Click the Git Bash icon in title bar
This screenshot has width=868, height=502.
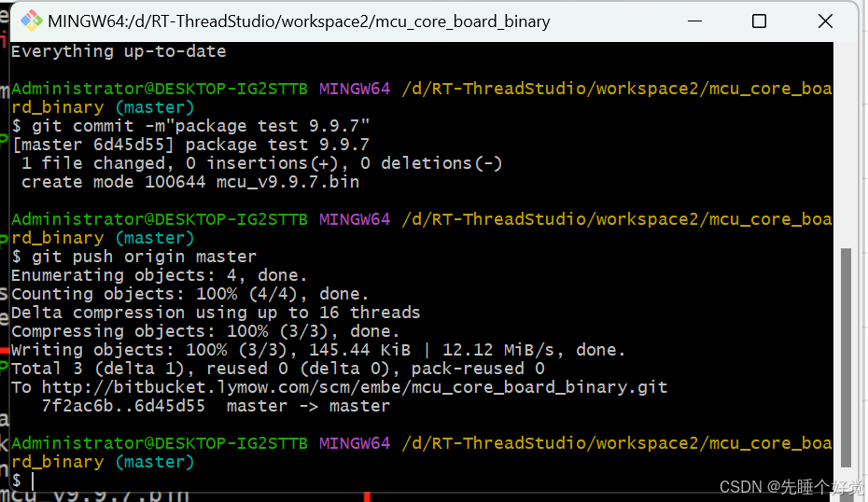[x=32, y=21]
